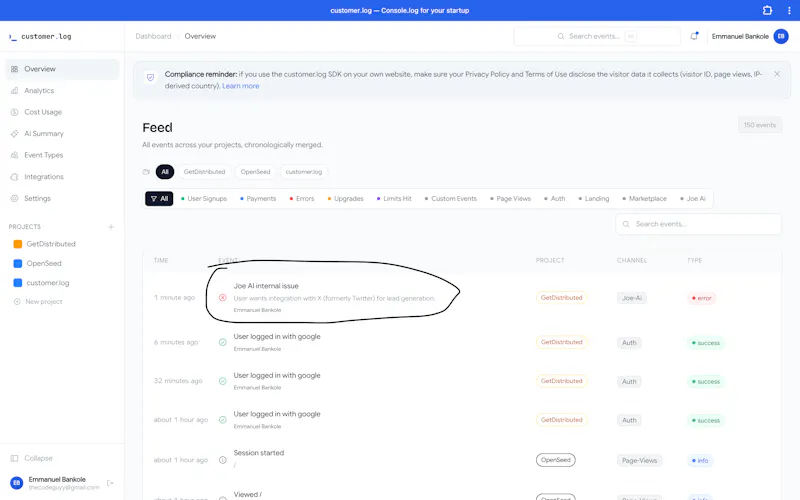Viewport: 800px width, 500px height.
Task: Filter feed by GetDistributed project pill
Action: coord(204,172)
